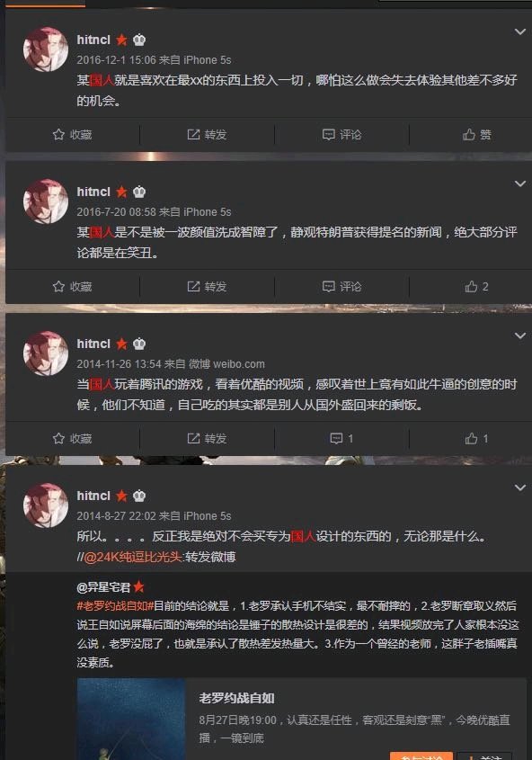Open hitncl avatar on the 2016-12-1 post
The height and width of the screenshot is (760, 532).
(46, 49)
